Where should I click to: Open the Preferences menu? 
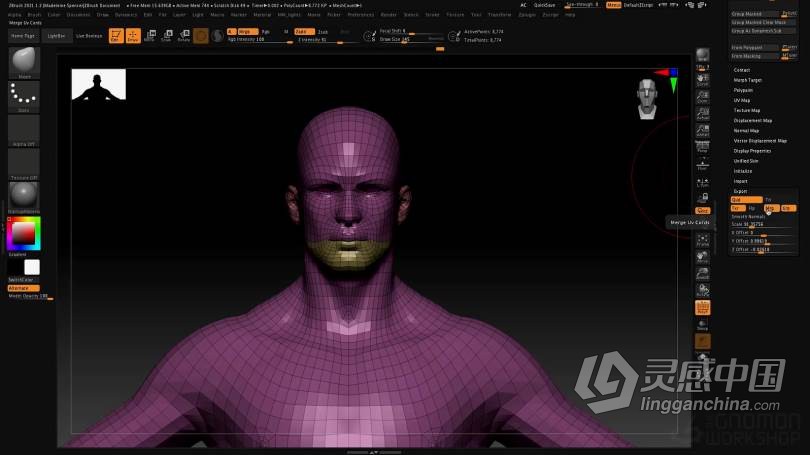pos(361,15)
